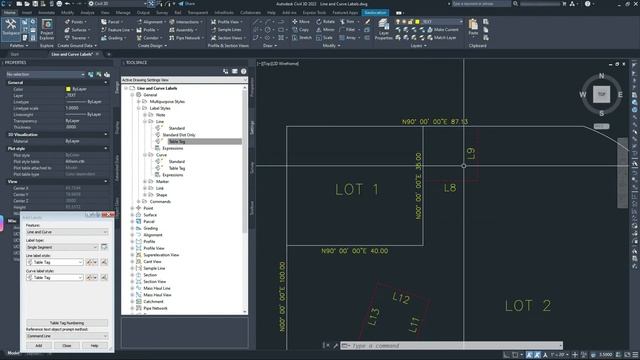The height and width of the screenshot is (360, 640).
Task: Open the Points dropdown in ribbon
Action: coord(75,22)
